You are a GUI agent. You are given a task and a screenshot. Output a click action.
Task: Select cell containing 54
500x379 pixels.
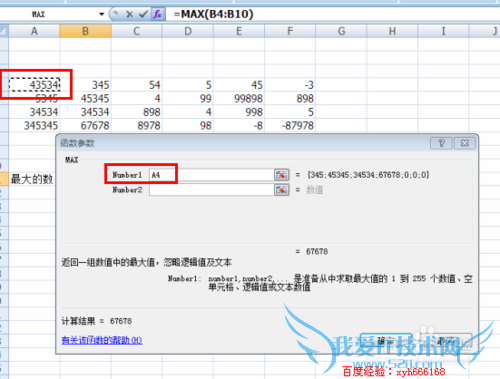tap(137, 85)
